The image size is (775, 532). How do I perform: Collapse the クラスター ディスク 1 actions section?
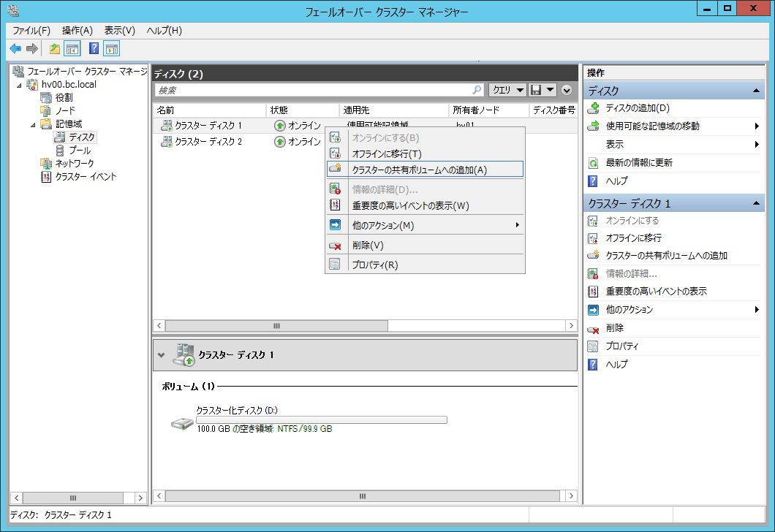[x=756, y=203]
